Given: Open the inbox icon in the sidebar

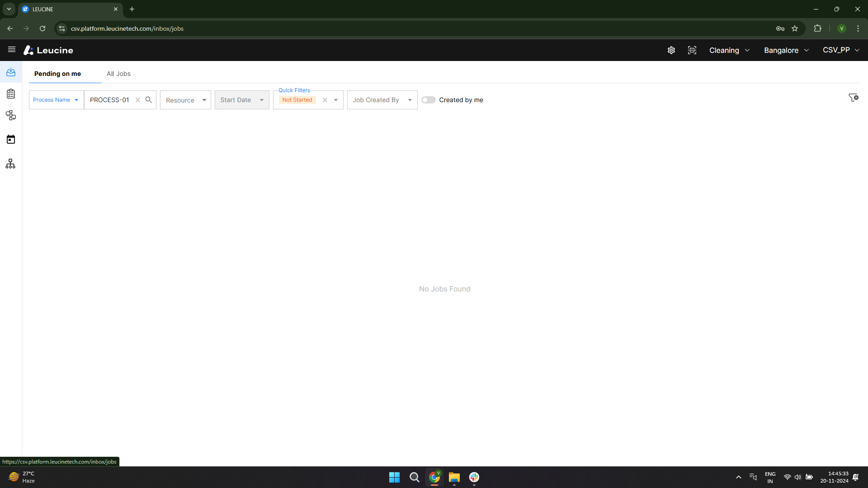Looking at the screenshot, I should [x=11, y=72].
